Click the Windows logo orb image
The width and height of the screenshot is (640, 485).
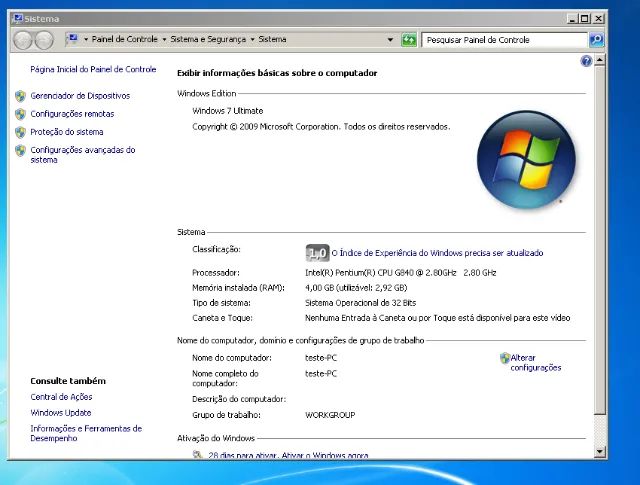coord(526,160)
